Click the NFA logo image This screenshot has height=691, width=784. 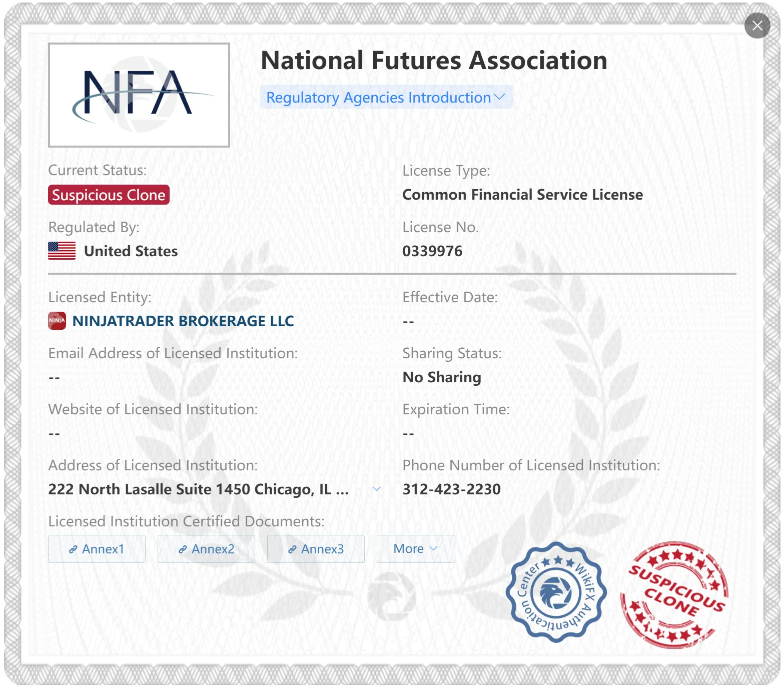pos(139,95)
